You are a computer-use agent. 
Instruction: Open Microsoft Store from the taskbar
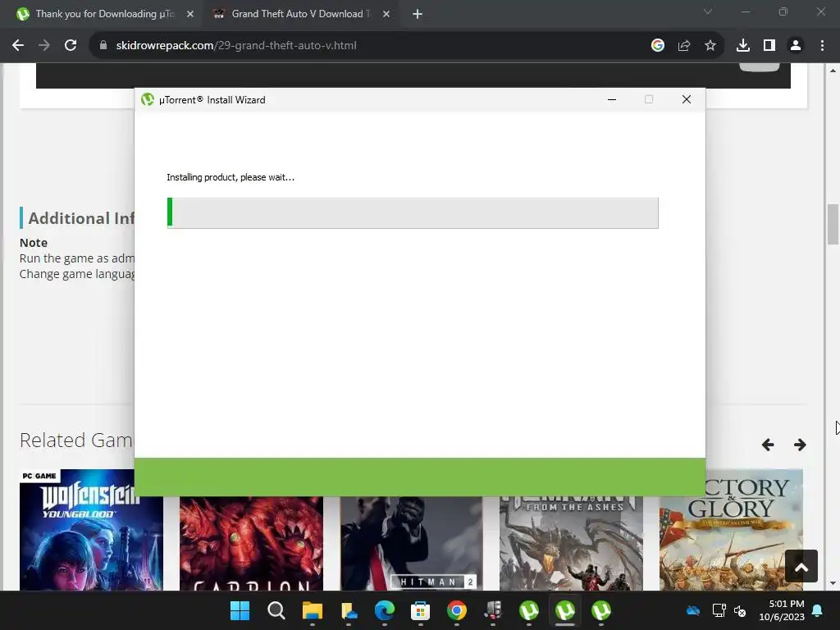pos(420,610)
